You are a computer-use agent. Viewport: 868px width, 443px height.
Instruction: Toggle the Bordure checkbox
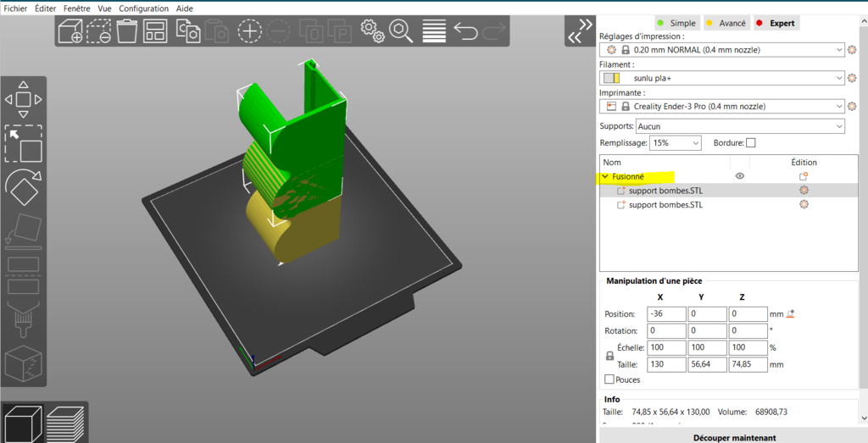(x=751, y=142)
